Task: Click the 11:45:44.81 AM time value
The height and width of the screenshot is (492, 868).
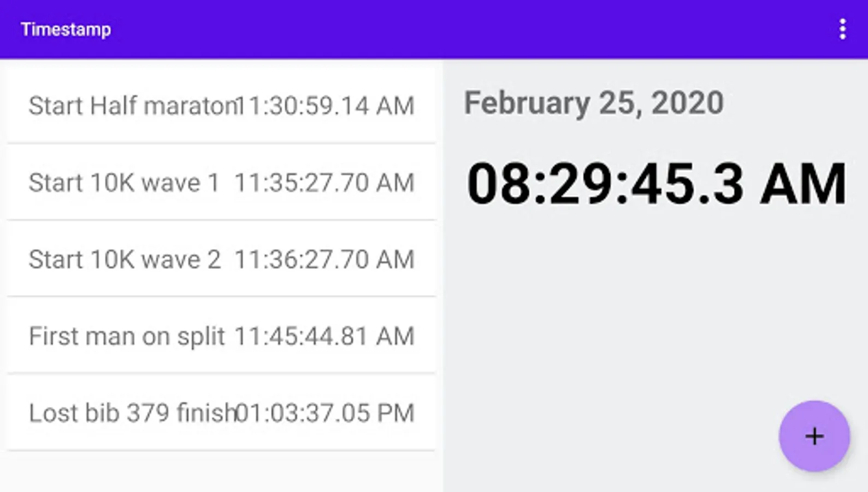Action: [324, 336]
